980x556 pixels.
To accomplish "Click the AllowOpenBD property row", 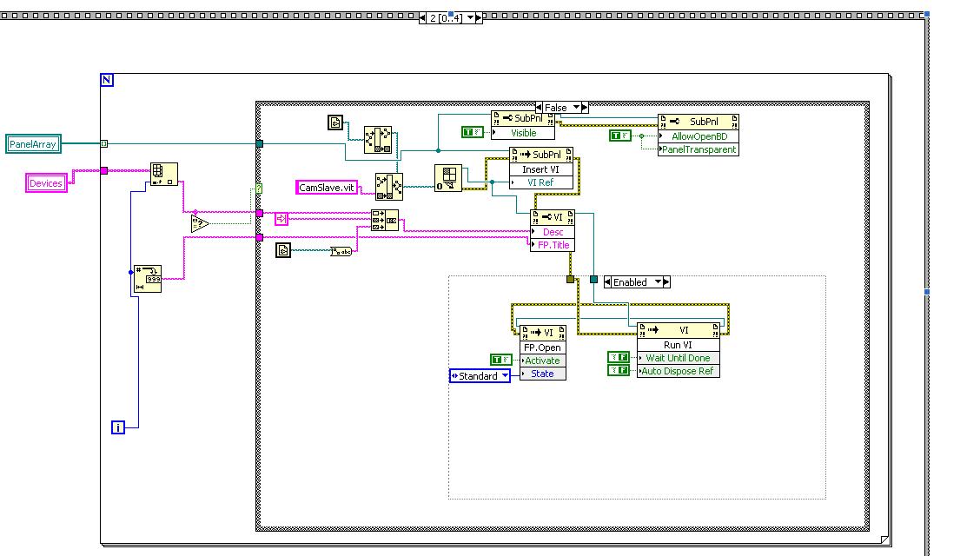I will coord(699,136).
